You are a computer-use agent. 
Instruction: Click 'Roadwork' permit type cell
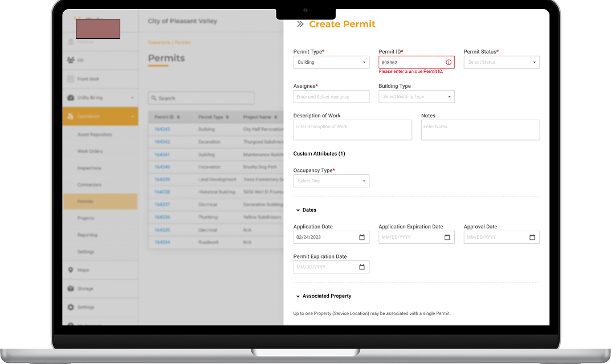[x=209, y=242]
